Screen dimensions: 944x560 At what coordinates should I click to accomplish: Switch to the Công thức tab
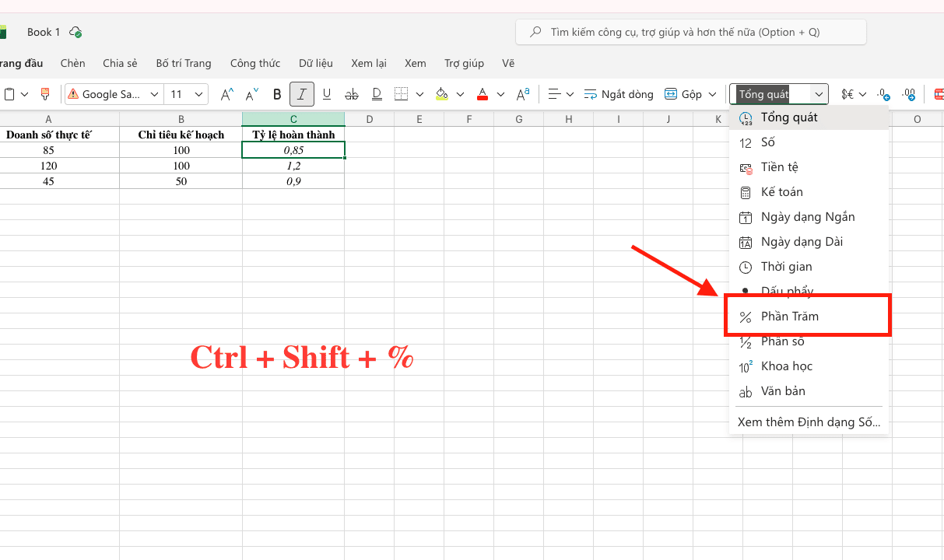254,63
